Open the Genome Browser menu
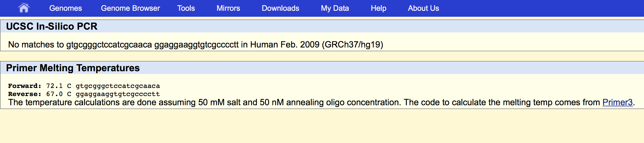644x143 pixels. coord(130,8)
